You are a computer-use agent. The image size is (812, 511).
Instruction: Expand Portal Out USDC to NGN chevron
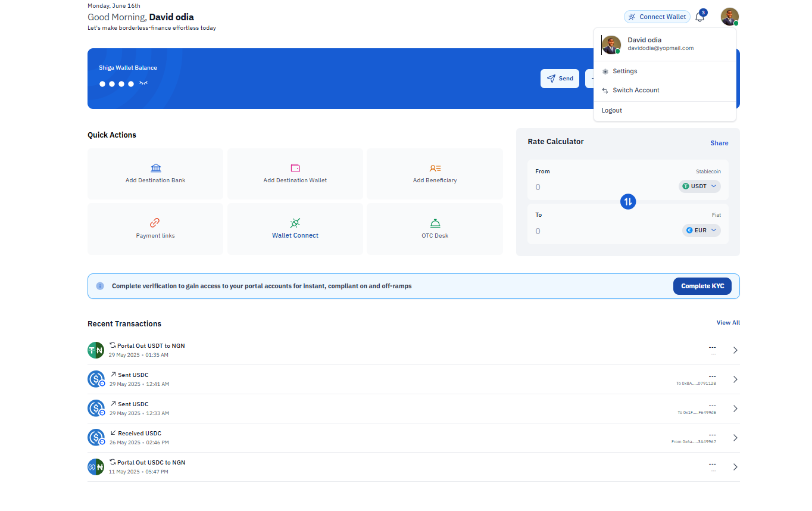(x=735, y=467)
